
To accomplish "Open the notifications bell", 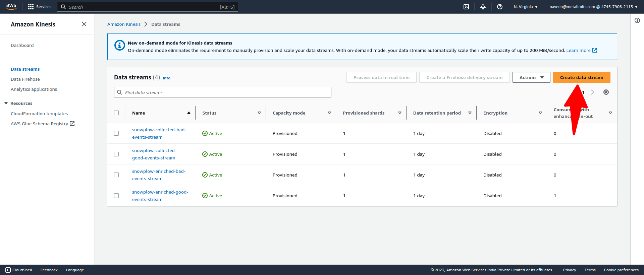I will [483, 7].
